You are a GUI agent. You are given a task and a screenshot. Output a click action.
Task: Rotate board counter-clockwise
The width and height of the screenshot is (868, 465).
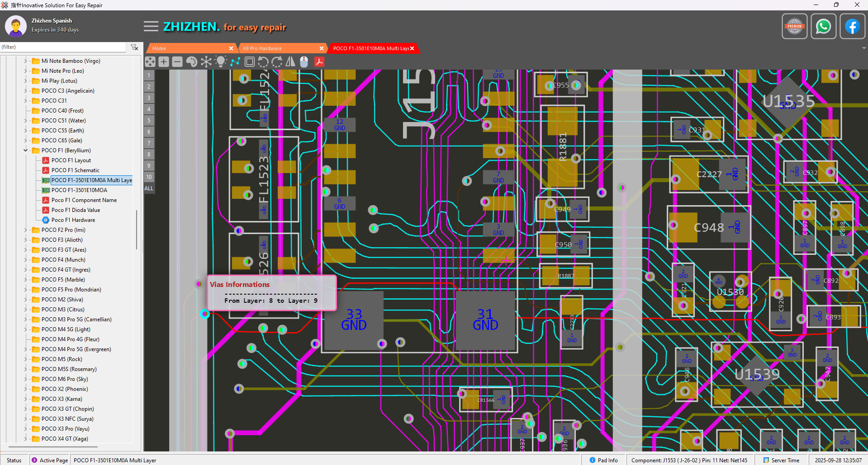tap(263, 61)
